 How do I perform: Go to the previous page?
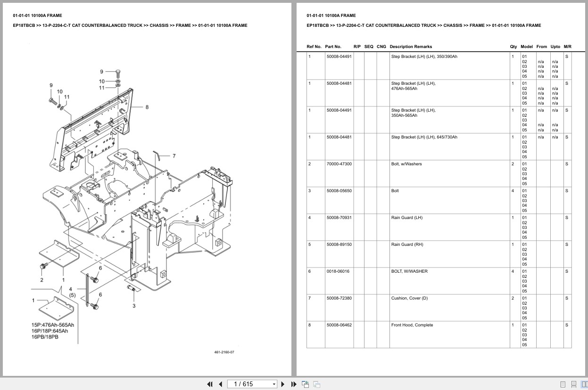click(x=221, y=384)
